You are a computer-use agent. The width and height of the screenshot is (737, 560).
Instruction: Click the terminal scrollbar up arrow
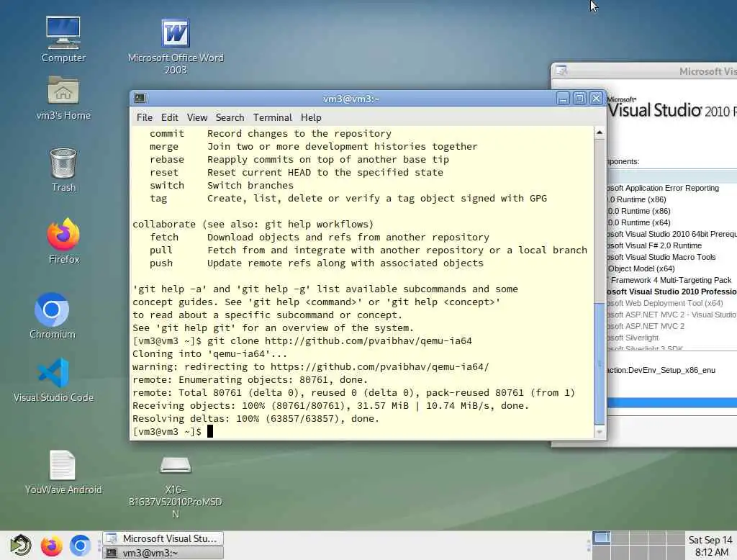[600, 133]
